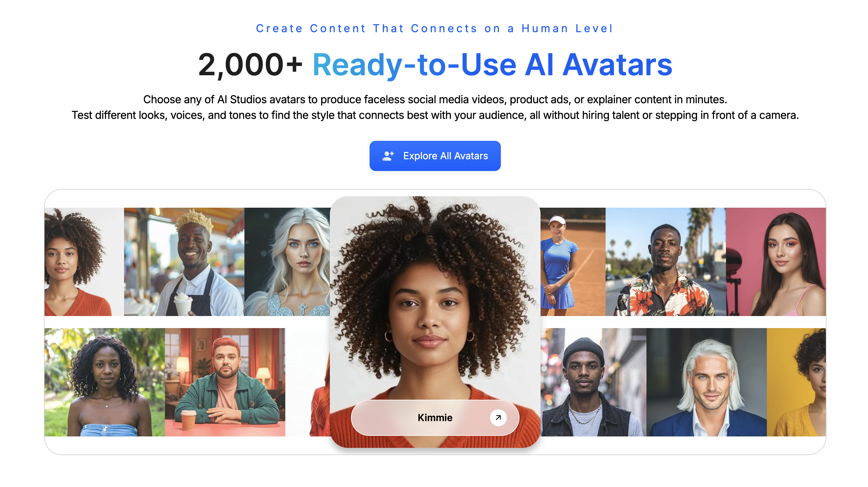Select the man in floral shirt avatar
Image resolution: width=868 pixels, height=487 pixels.
(x=665, y=262)
